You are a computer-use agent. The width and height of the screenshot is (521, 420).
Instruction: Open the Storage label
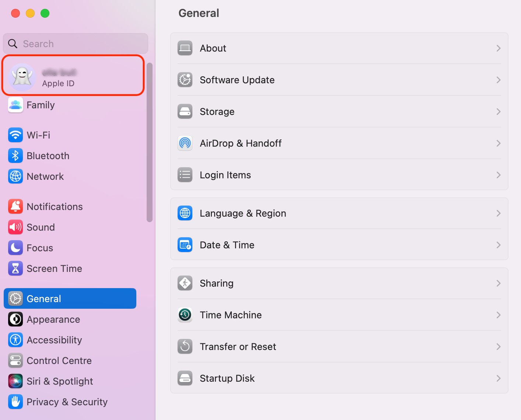[217, 112]
